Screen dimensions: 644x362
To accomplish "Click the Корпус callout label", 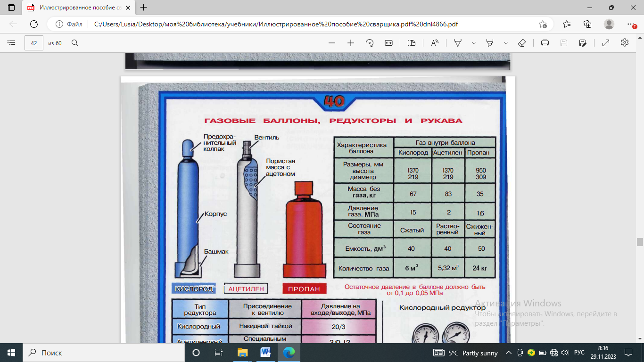I will [215, 214].
